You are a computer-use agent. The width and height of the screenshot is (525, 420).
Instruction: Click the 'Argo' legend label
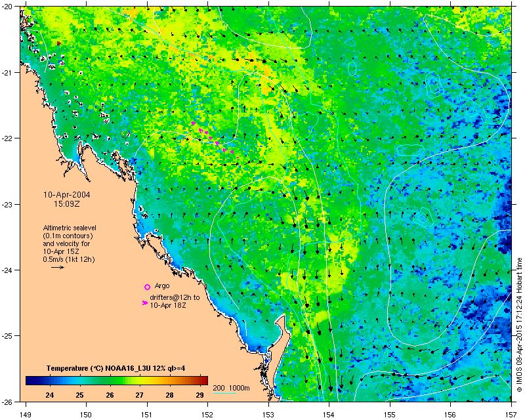tap(162, 286)
